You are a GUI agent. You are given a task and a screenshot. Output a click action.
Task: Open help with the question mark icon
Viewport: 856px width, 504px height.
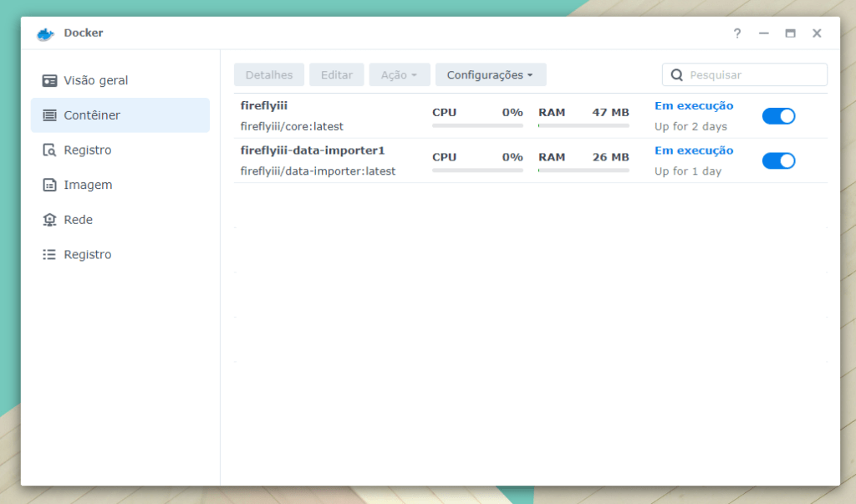point(736,33)
